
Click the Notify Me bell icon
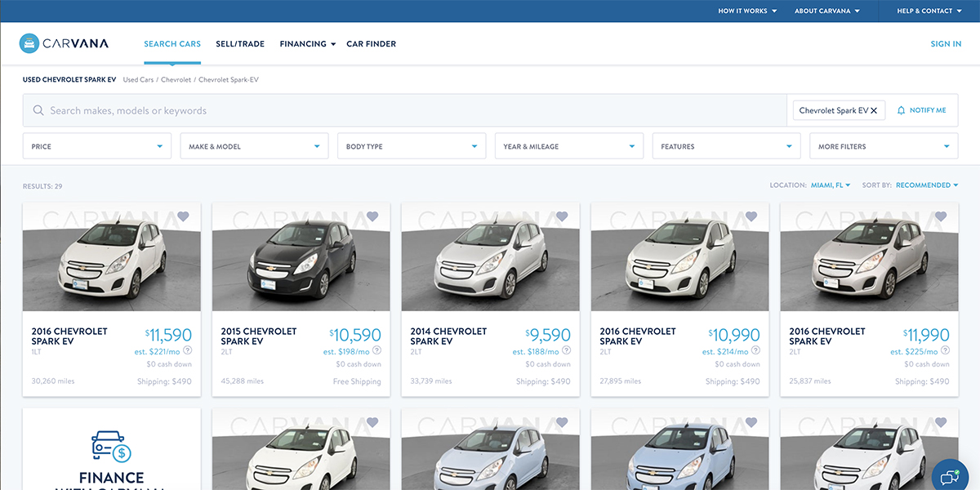click(902, 110)
